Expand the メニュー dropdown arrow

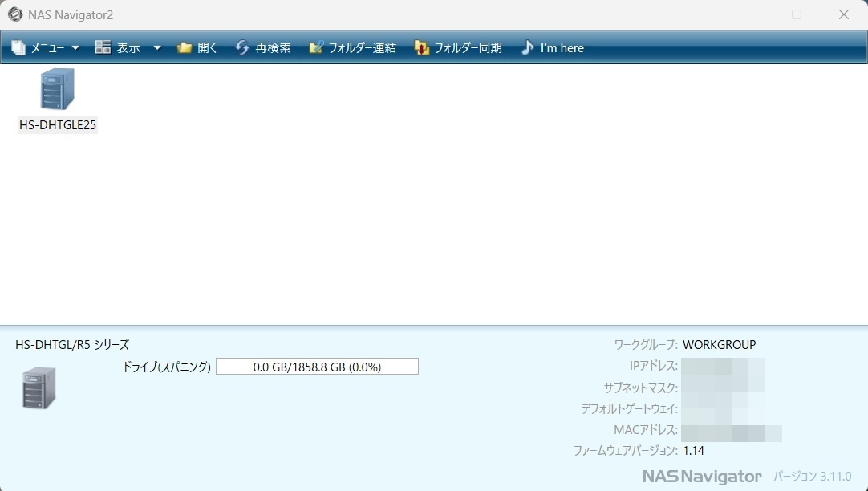pyautogui.click(x=76, y=48)
